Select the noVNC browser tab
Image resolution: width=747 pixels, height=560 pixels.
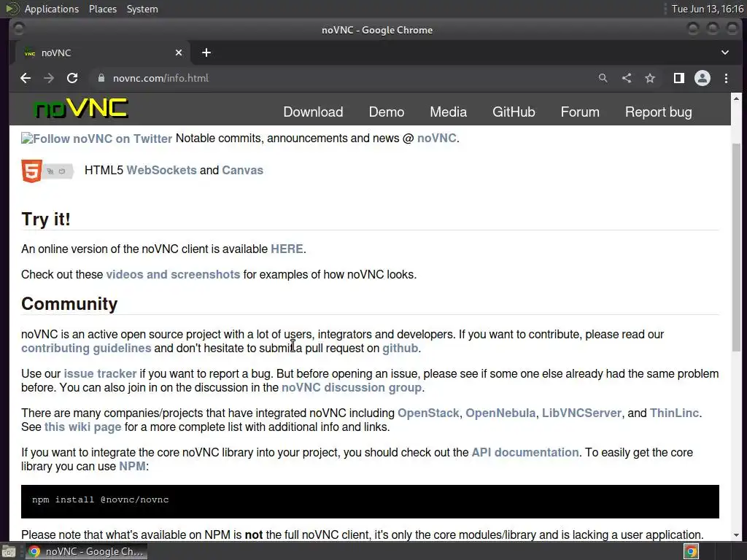pos(102,52)
